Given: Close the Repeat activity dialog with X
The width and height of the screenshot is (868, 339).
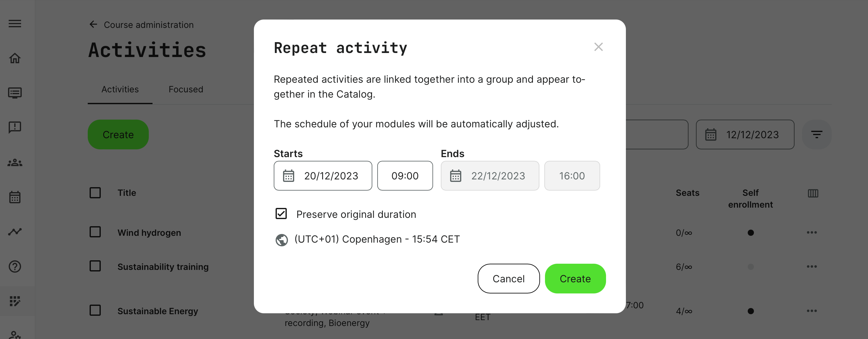Looking at the screenshot, I should tap(598, 47).
